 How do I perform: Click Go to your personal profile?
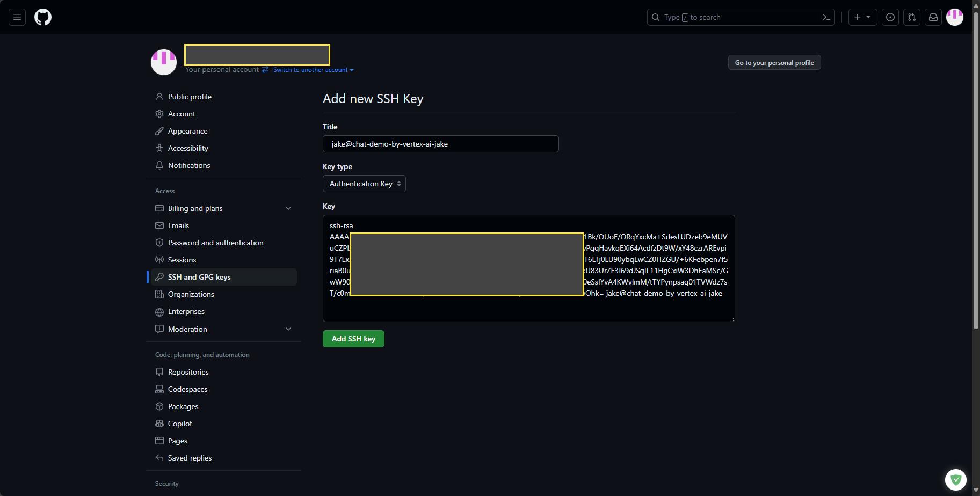tap(774, 63)
